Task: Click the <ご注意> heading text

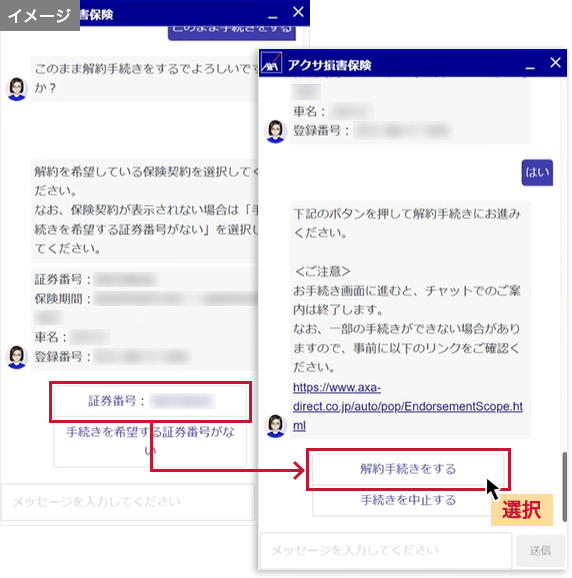Action: tap(322, 272)
